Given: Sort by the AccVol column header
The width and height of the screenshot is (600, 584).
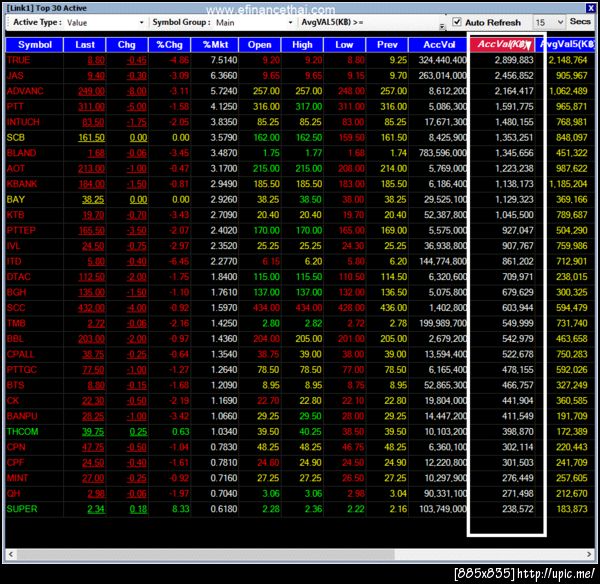Looking at the screenshot, I should point(439,45).
